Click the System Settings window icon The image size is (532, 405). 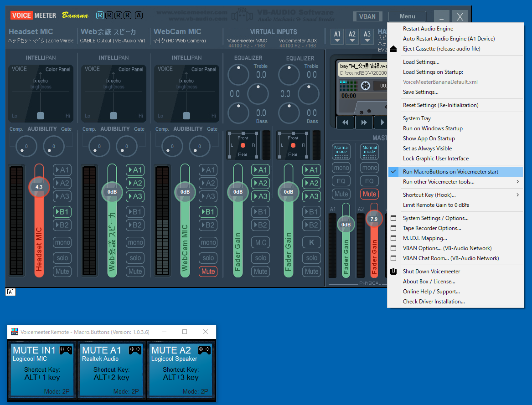[x=393, y=218]
